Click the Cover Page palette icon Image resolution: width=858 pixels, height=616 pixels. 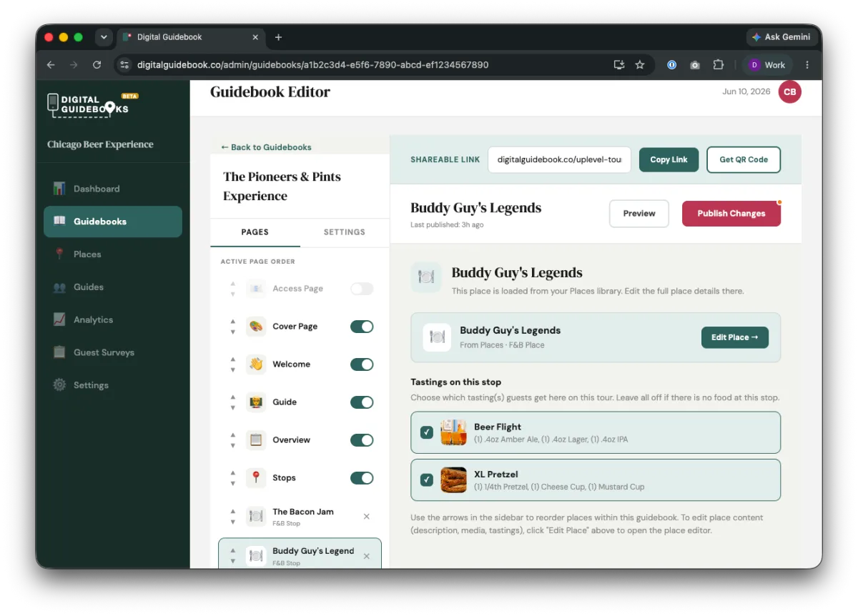click(256, 327)
